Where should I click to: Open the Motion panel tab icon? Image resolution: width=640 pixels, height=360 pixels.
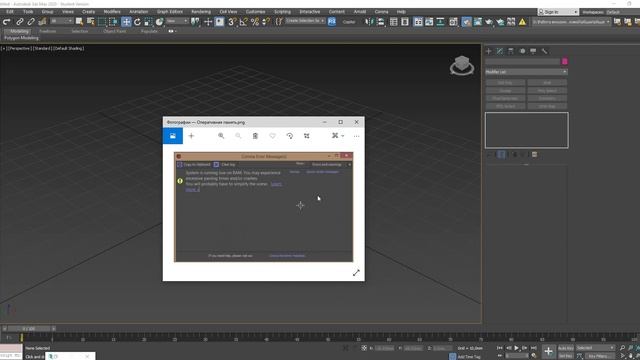522,51
